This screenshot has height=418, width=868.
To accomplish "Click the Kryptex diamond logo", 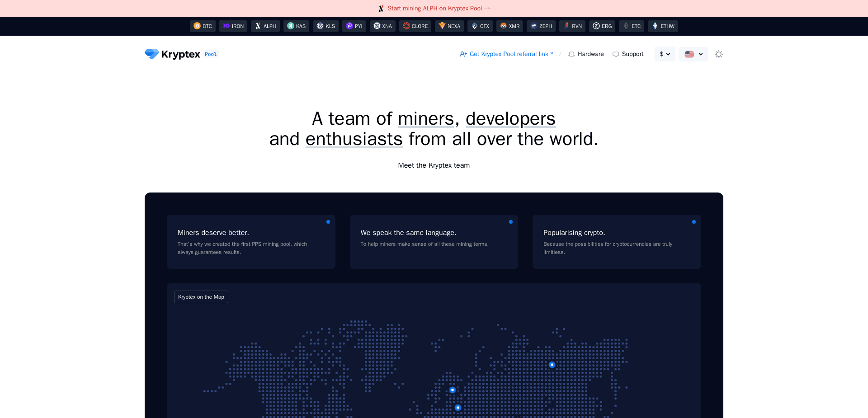I will (x=151, y=54).
